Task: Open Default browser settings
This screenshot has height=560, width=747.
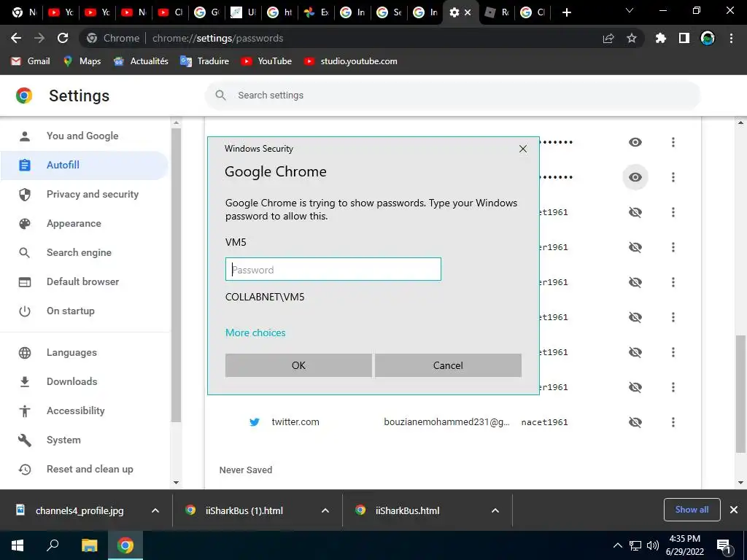Action: pyautogui.click(x=85, y=281)
